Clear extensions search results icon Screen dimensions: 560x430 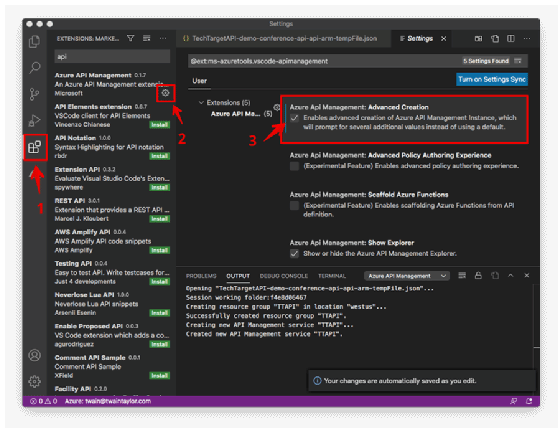[x=146, y=38]
